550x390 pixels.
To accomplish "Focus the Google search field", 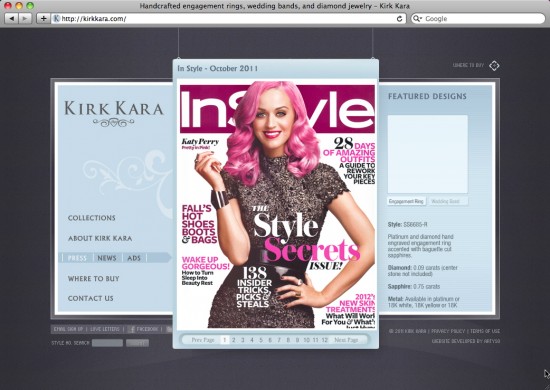I will (478, 19).
